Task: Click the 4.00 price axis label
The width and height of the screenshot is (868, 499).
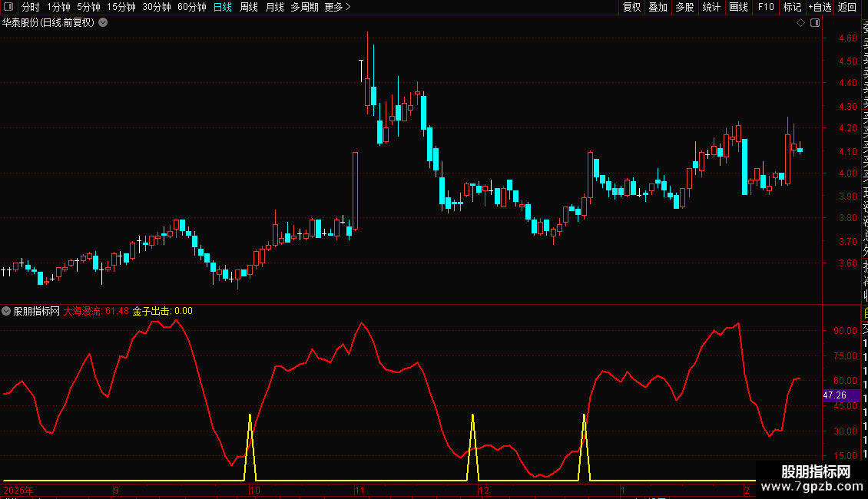Action: coord(847,173)
